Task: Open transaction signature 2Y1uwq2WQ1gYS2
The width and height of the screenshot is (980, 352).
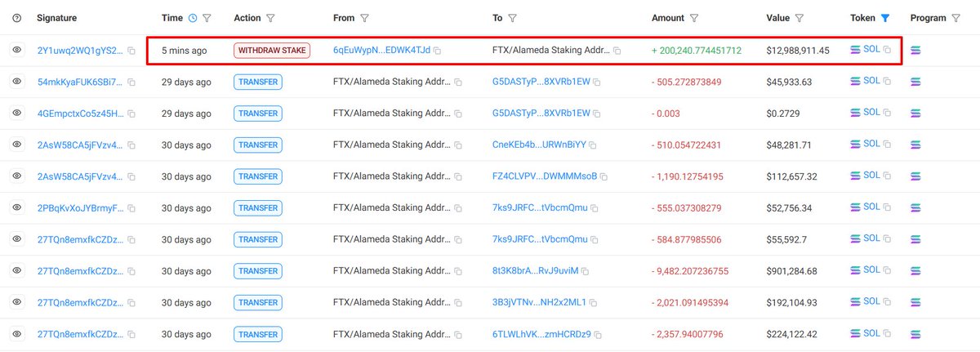Action: pyautogui.click(x=80, y=51)
